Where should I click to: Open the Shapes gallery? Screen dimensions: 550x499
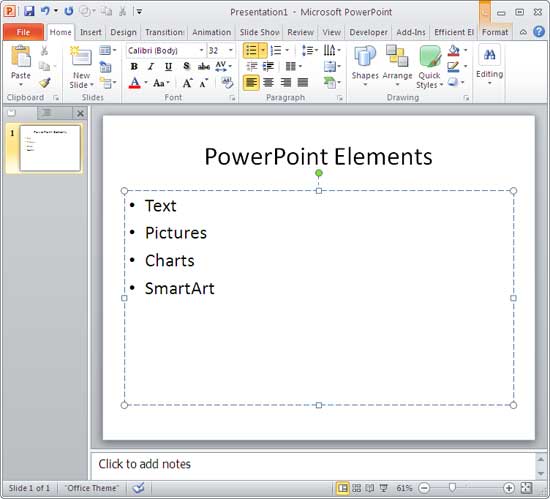(365, 66)
